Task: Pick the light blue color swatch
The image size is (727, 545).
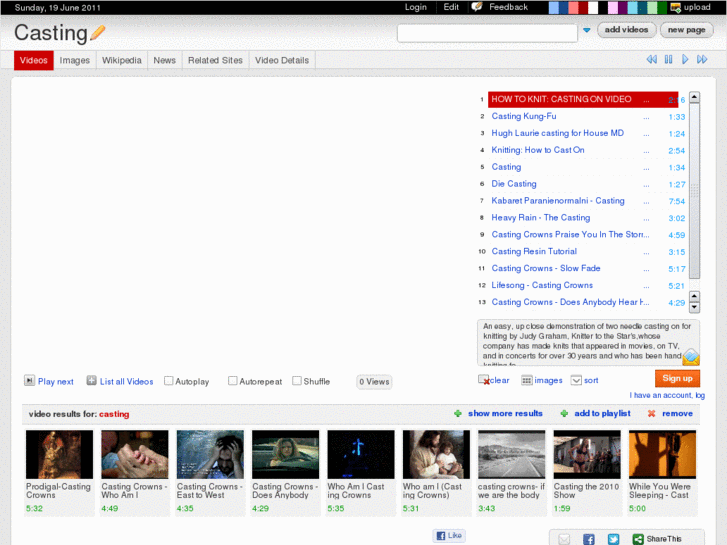Action: [554, 7]
